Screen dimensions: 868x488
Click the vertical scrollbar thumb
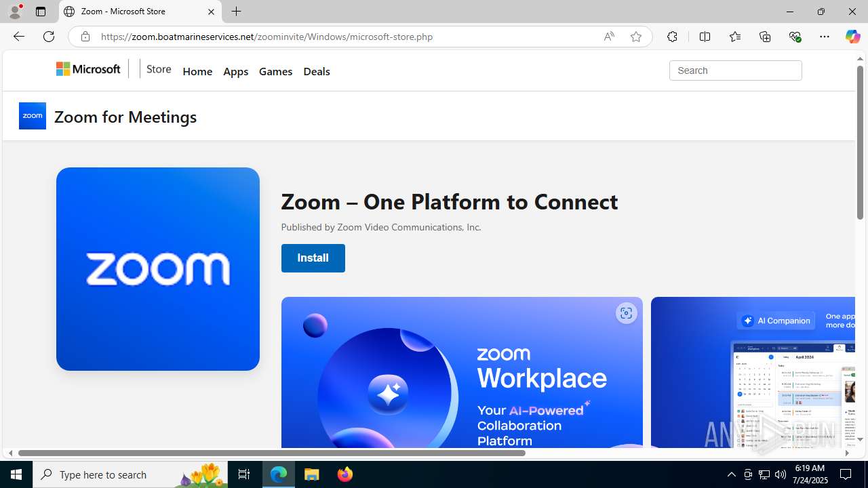[x=860, y=144]
